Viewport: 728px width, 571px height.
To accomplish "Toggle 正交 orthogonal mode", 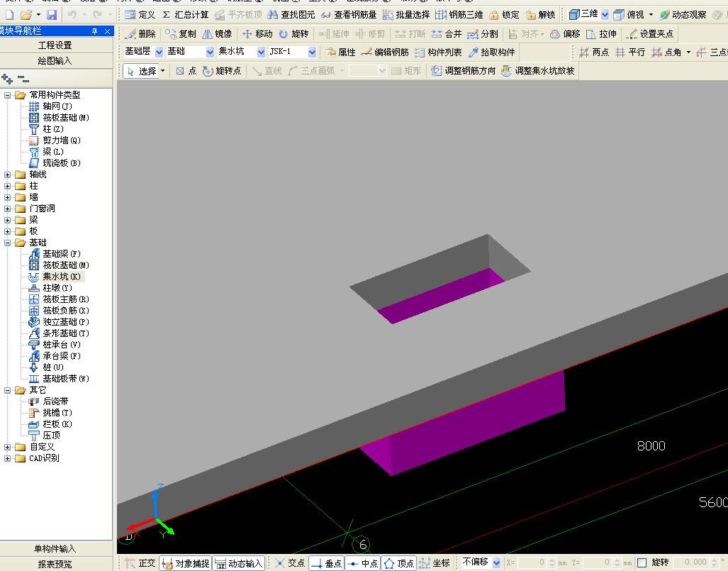I will tap(140, 563).
